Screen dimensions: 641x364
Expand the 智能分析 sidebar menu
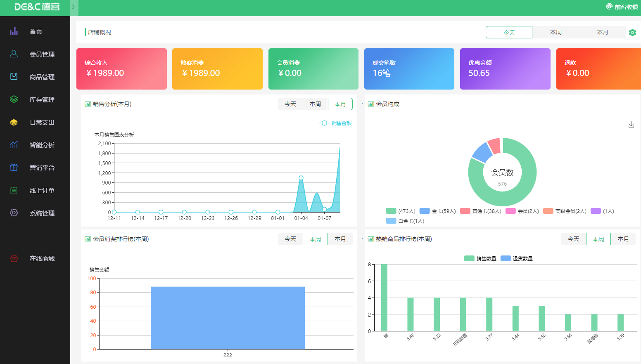pos(42,145)
